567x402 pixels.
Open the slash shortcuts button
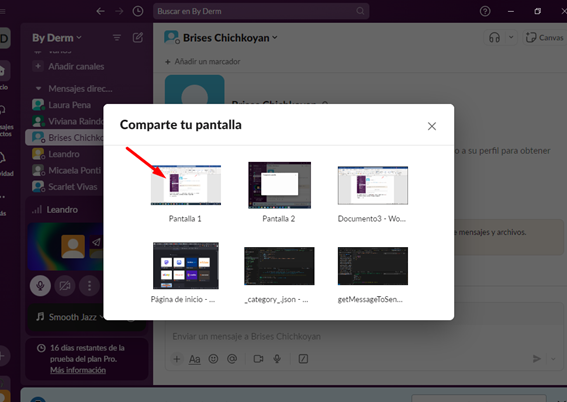303,359
